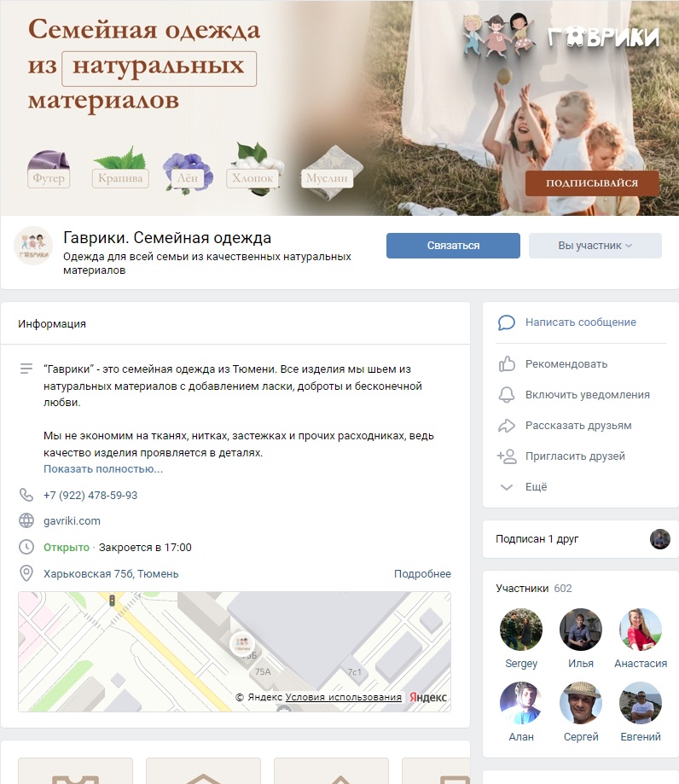
Task: Click the name Илья under the avatar
Action: tap(581, 664)
